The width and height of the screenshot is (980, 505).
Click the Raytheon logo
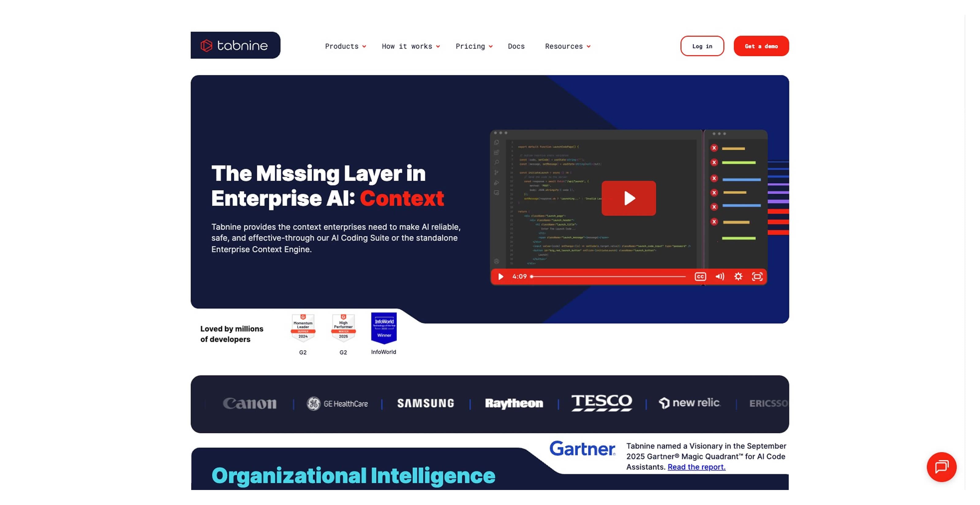[514, 403]
